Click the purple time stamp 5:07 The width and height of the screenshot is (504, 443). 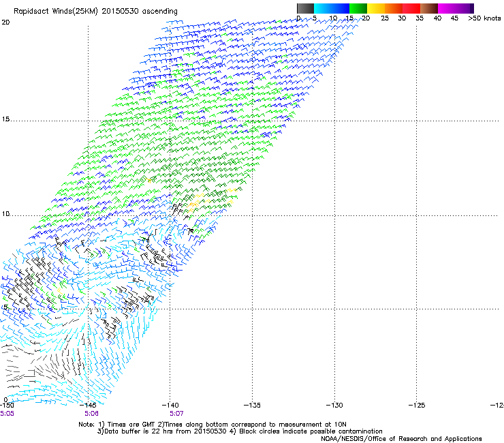[x=176, y=414]
